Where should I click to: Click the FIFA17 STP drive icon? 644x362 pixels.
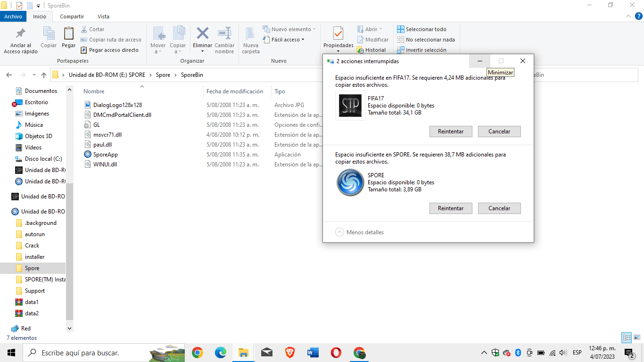pos(350,106)
